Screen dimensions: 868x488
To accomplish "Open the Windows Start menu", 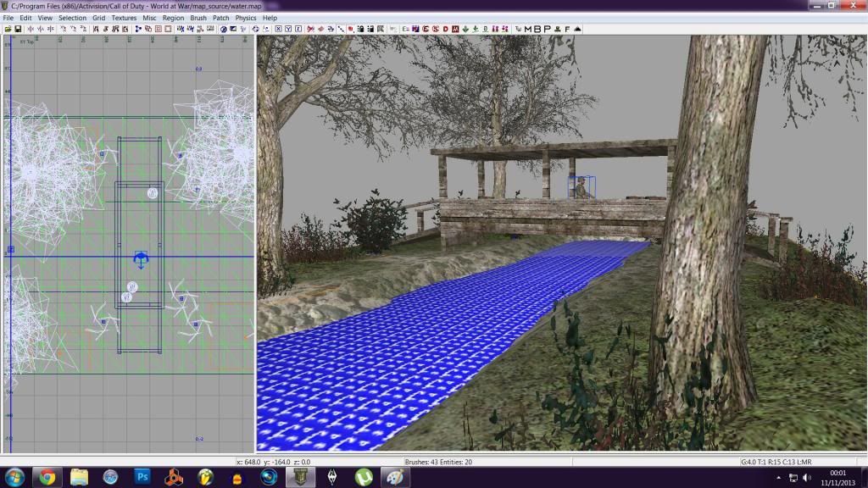I will (14, 477).
